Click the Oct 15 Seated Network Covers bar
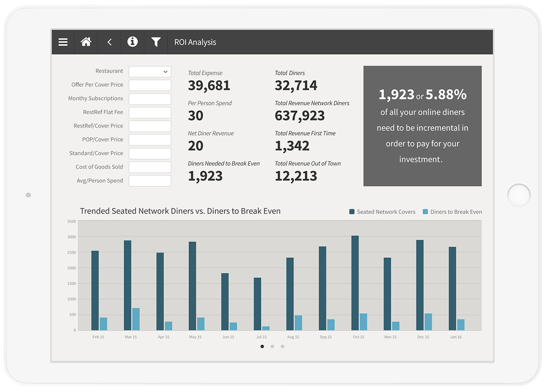This screenshot has width=546, height=392. [x=355, y=283]
